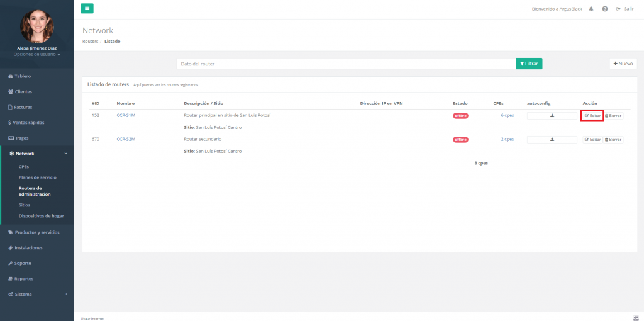This screenshot has width=644, height=321.
Task: Click the router ID 152 cell
Action: 96,115
